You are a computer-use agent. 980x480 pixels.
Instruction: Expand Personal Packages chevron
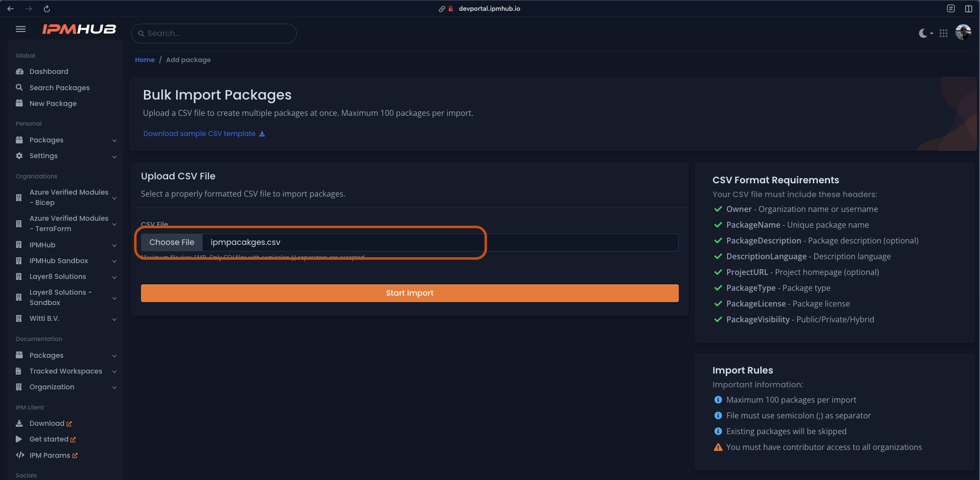114,140
